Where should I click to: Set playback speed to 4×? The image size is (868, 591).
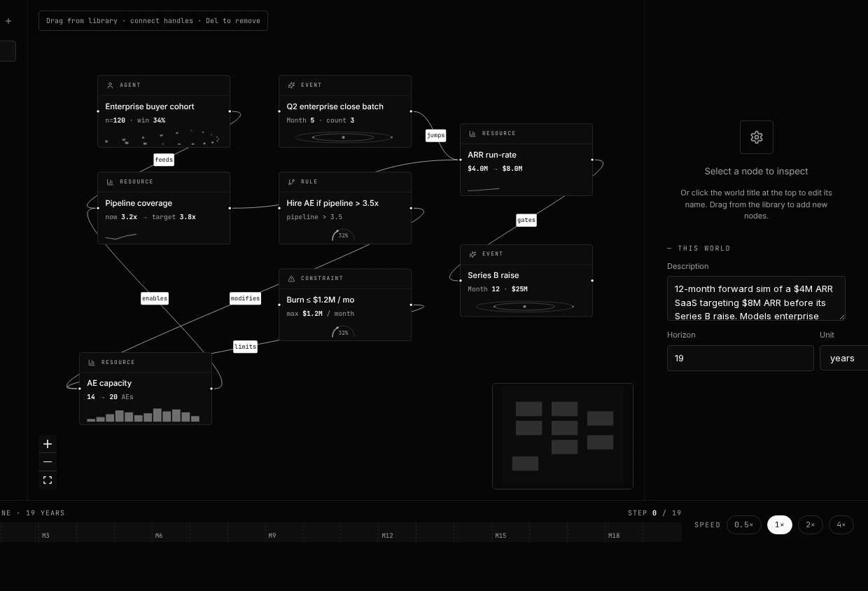click(841, 525)
